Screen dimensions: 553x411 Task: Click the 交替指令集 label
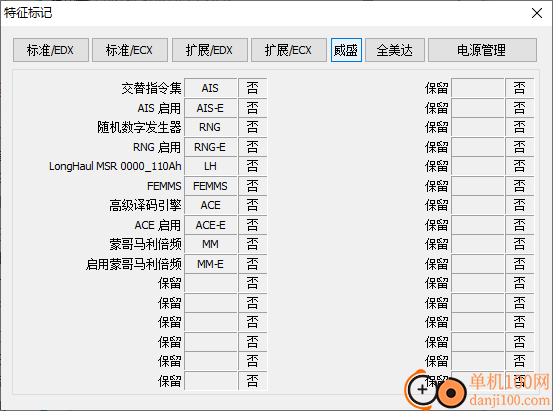(152, 88)
